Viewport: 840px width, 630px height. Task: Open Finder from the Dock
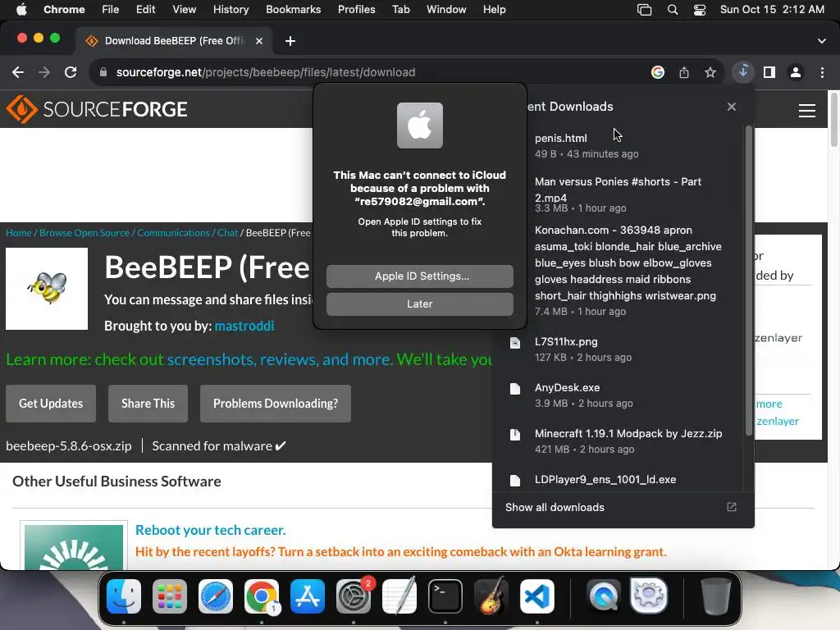click(124, 596)
